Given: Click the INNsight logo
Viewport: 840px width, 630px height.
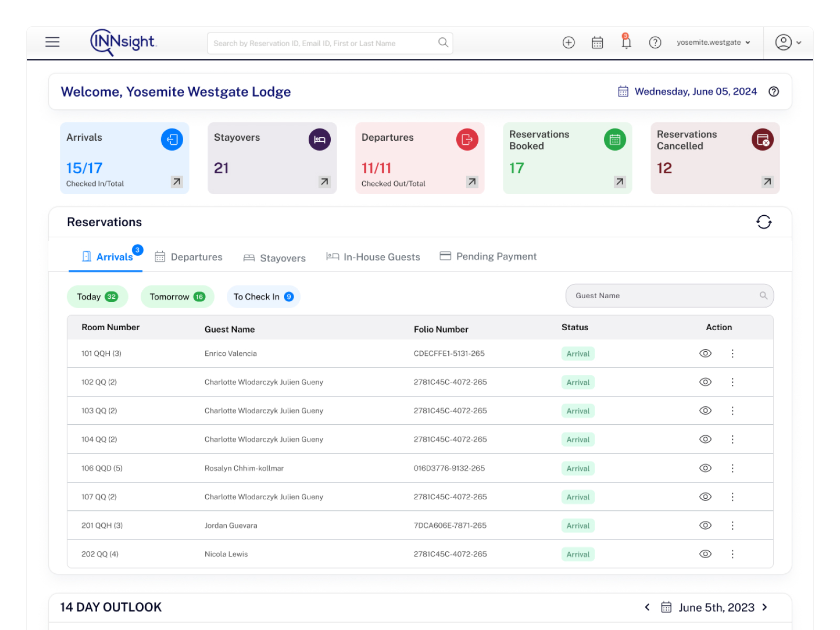Looking at the screenshot, I should click(123, 42).
